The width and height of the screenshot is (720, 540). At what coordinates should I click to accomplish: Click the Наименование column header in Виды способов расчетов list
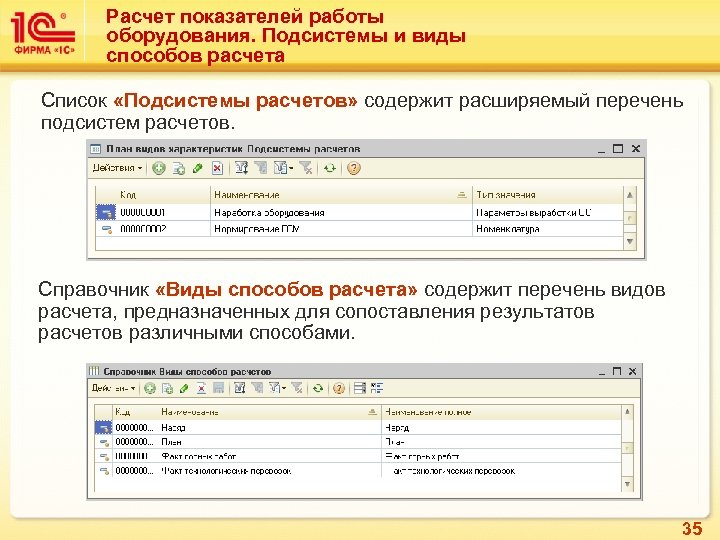270,412
